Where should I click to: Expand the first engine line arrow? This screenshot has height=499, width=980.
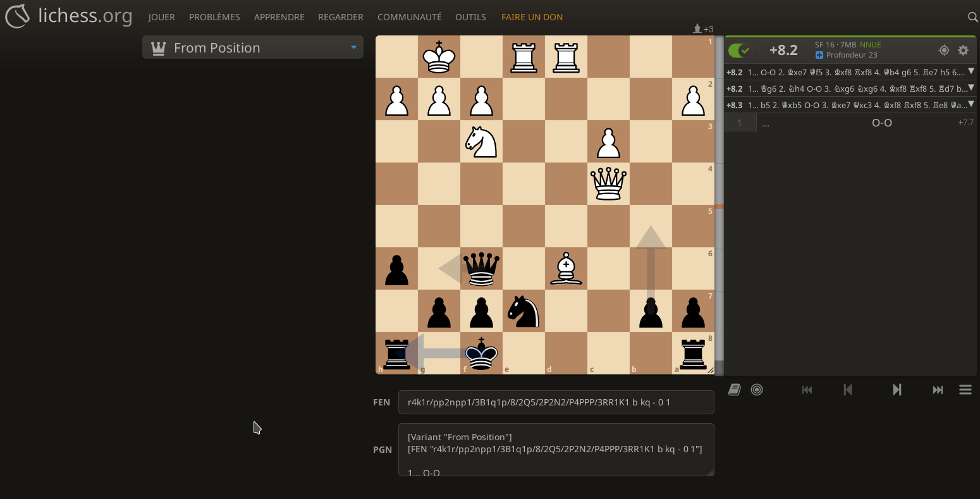point(971,72)
